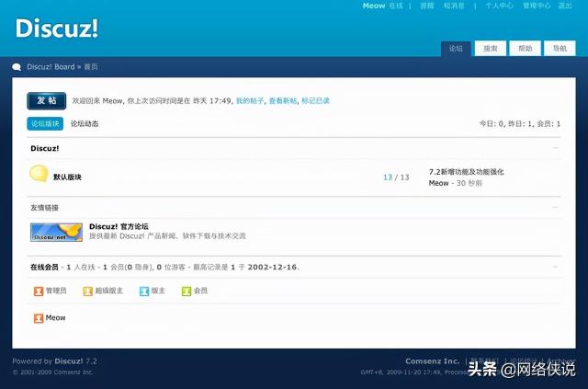Open the 帮助 navigation tab
This screenshot has width=588, height=389.
pyautogui.click(x=525, y=49)
